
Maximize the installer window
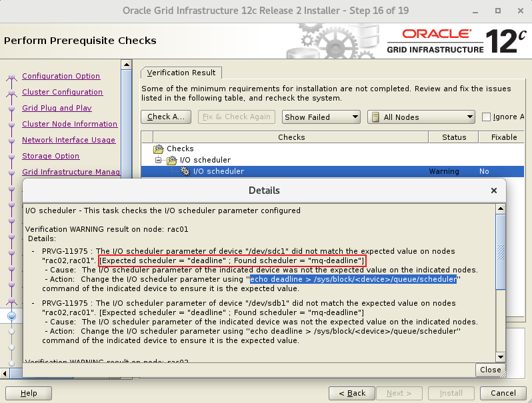[498, 11]
